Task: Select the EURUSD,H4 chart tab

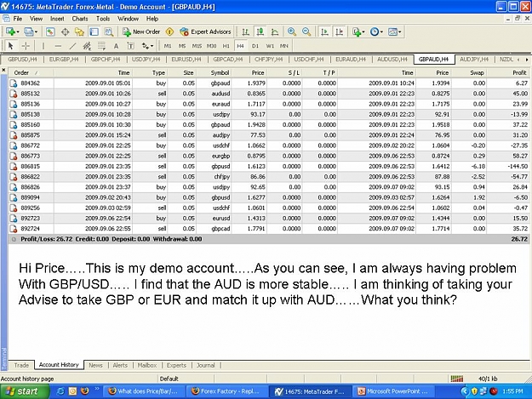Action: tap(186, 60)
